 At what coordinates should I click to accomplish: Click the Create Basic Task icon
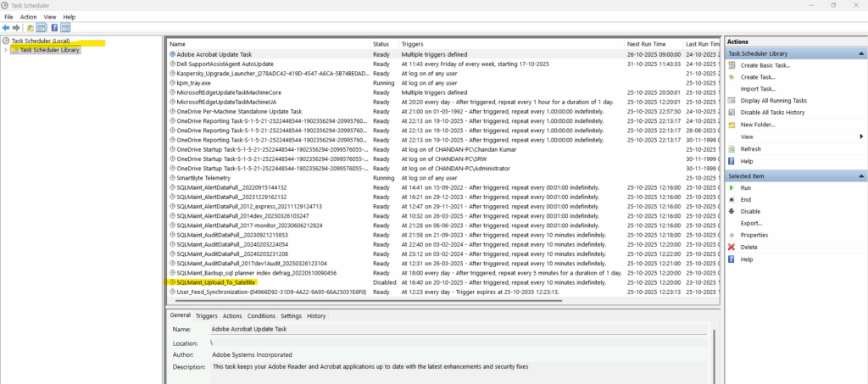732,65
